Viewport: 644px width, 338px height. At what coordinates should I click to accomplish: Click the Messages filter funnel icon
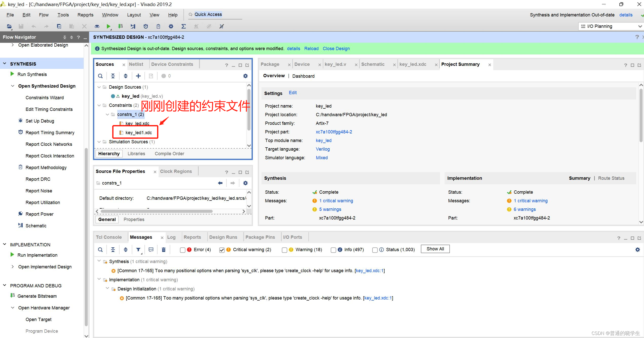pos(138,250)
